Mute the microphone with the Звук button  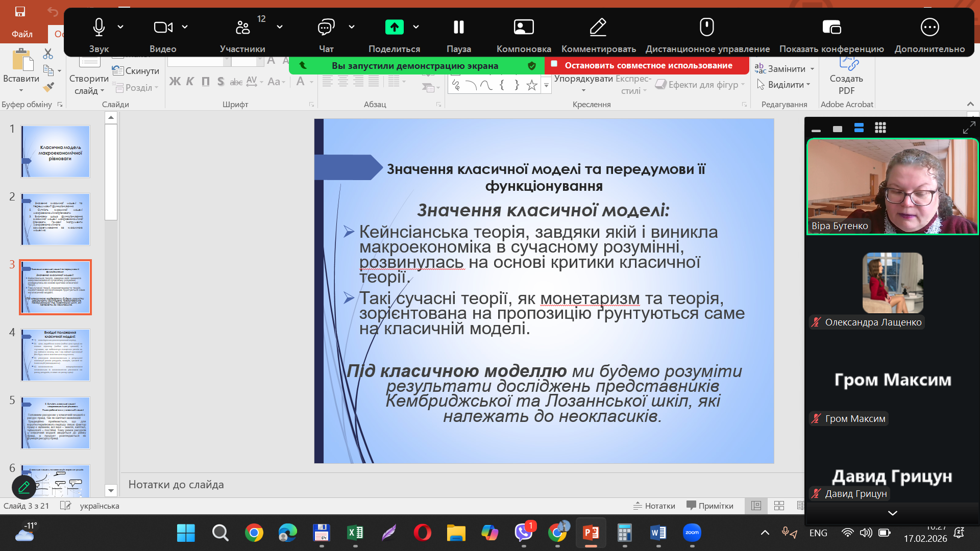99,27
